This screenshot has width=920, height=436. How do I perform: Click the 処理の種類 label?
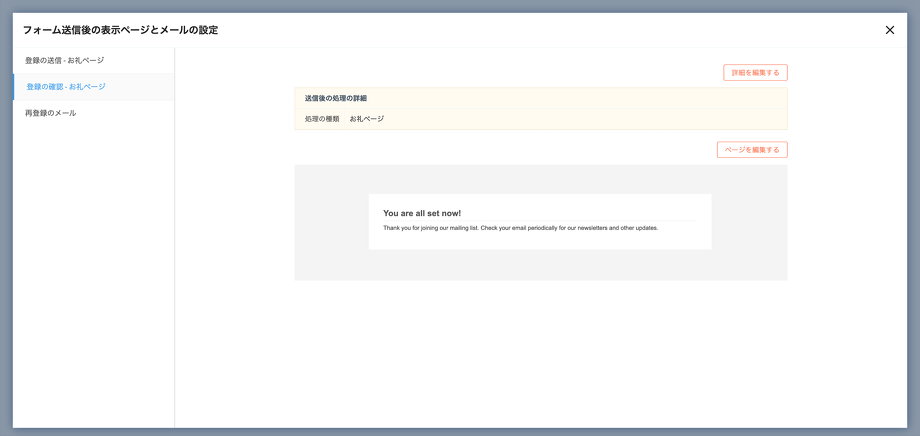click(322, 119)
